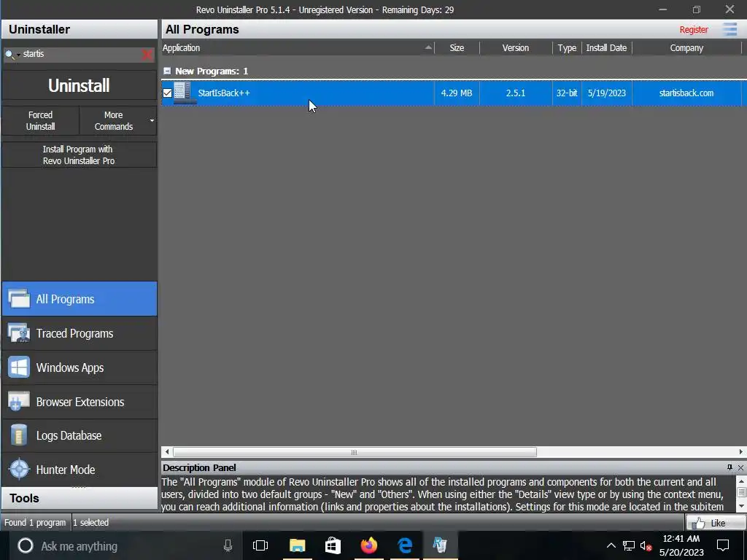Sort by Company column header
This screenshot has height=560, width=747.
[686, 48]
